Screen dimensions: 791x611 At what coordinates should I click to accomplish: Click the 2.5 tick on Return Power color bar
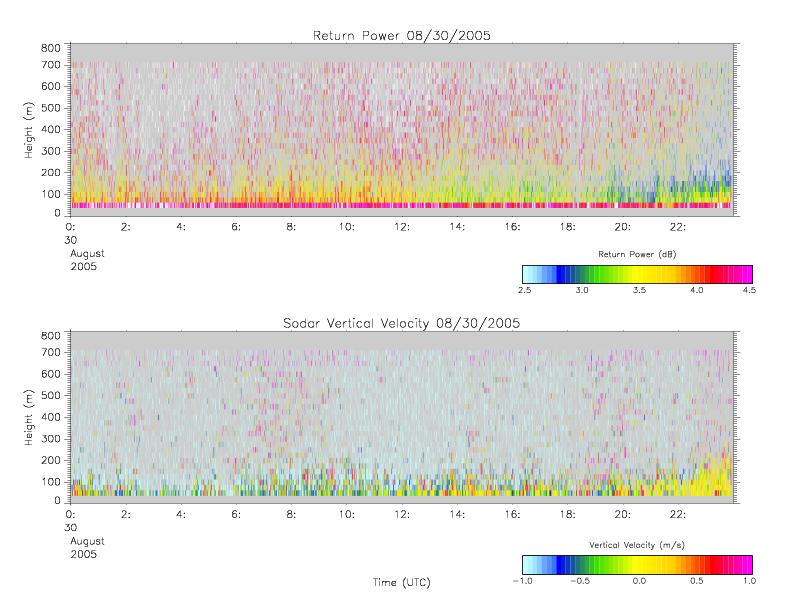[524, 290]
